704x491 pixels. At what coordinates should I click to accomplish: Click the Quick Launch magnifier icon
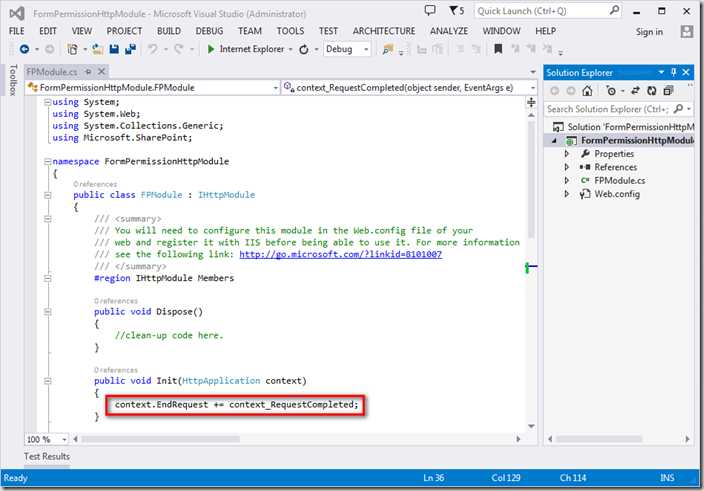[x=614, y=10]
